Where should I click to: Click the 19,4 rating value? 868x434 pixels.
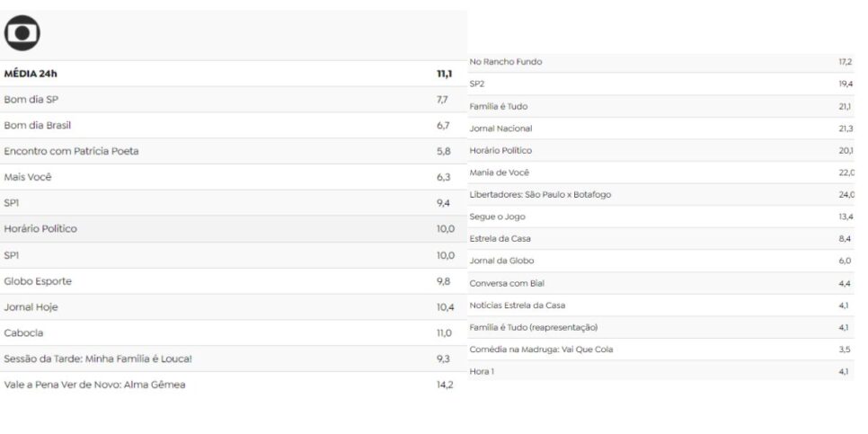[x=846, y=84]
